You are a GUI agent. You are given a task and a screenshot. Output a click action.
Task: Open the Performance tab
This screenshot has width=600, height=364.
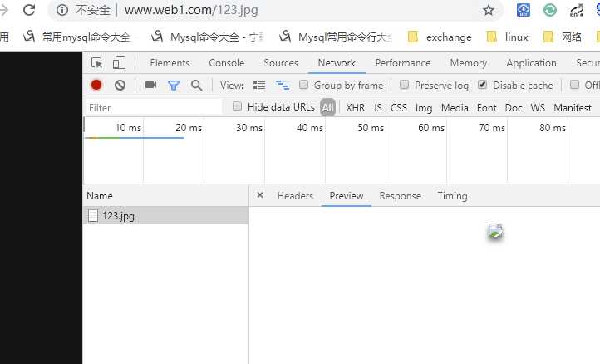pyautogui.click(x=402, y=63)
